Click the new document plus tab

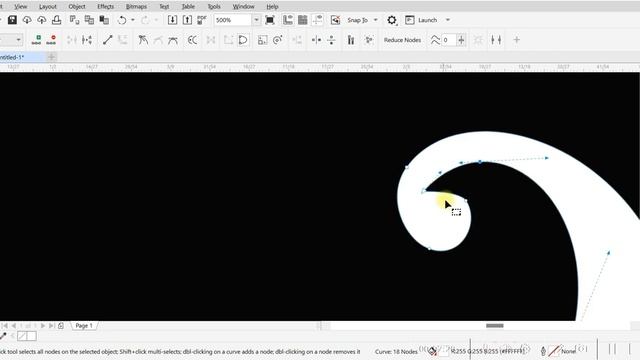point(52,57)
